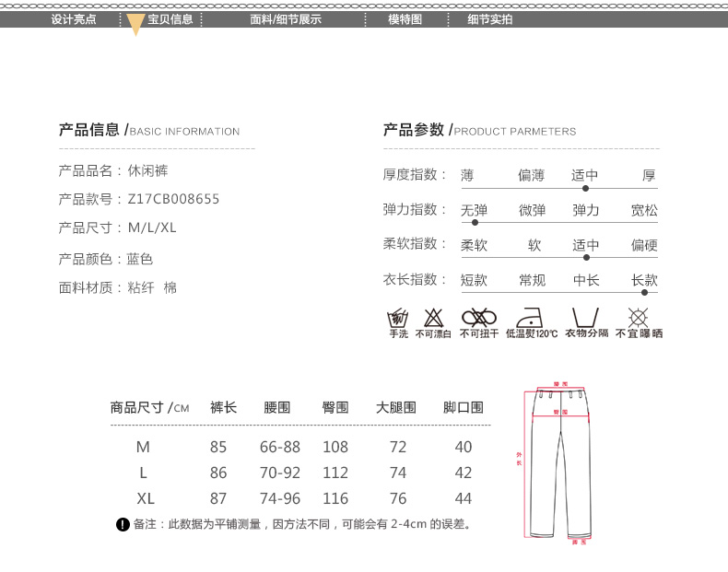This screenshot has height=572, width=728.
Task: Click pants length value 85
Action: pos(218,447)
